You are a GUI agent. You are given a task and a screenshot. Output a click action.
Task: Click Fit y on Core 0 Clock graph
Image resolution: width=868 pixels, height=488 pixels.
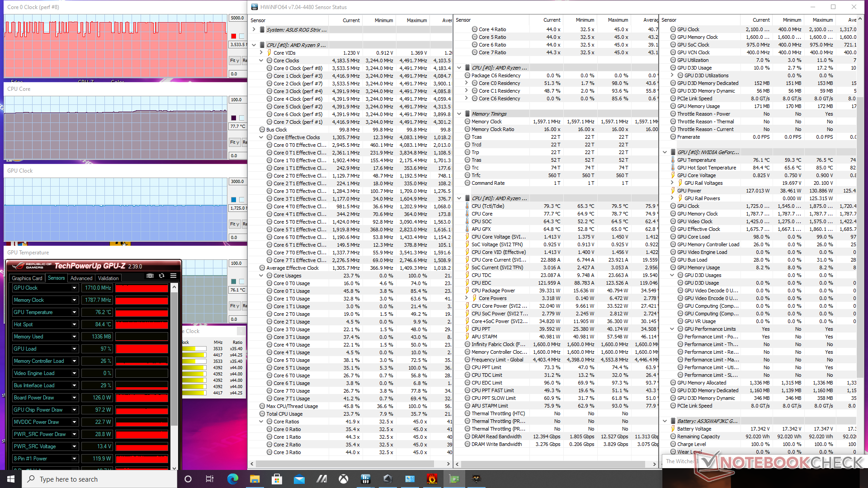coord(234,61)
